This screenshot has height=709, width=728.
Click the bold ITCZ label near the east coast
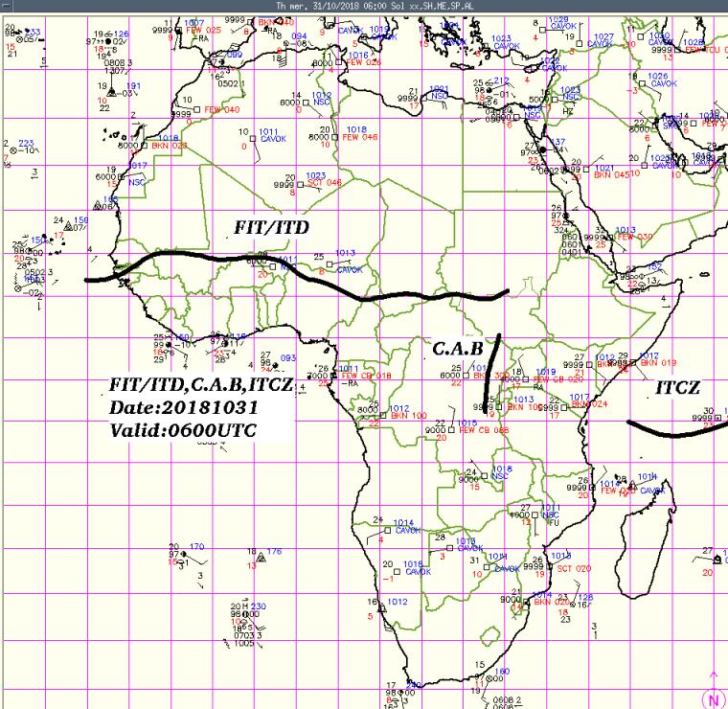(x=678, y=388)
